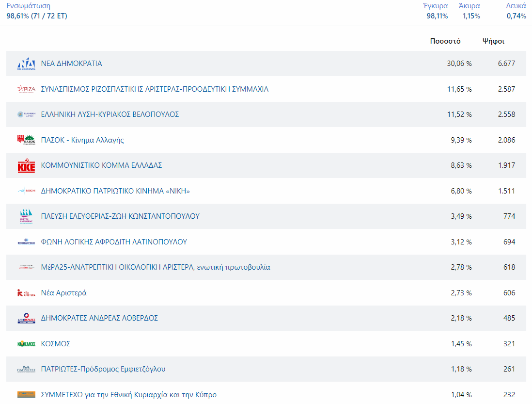The image size is (532, 404).
Task: Click the 2.587 votes cell
Action: 506,89
